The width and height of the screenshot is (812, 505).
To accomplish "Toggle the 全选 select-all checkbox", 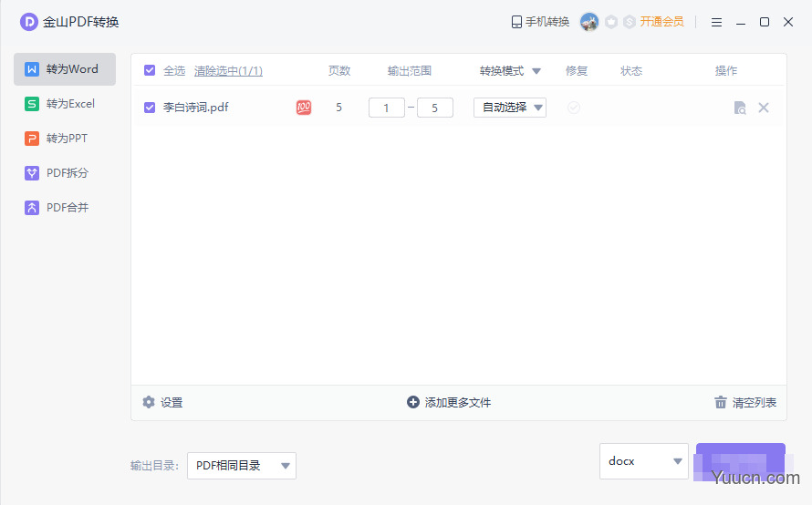I will [150, 70].
